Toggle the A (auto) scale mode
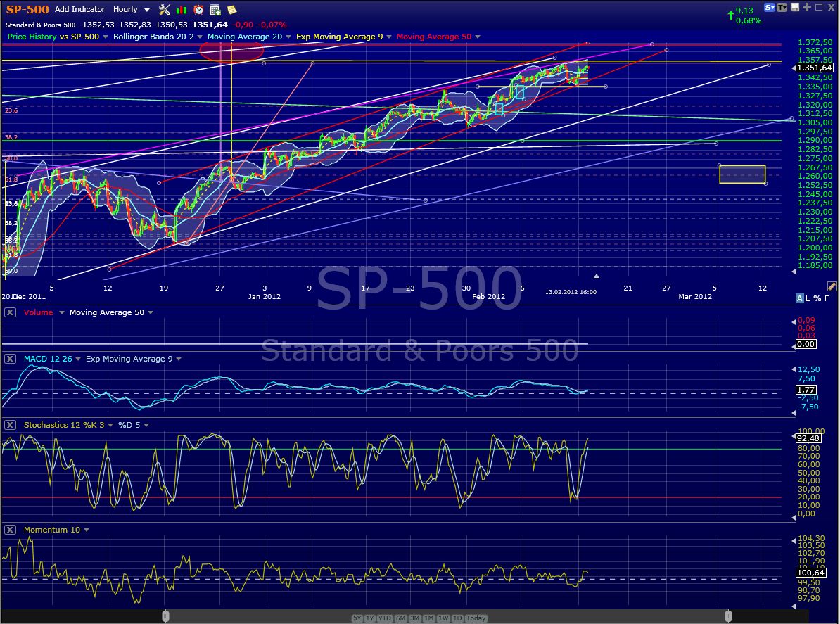Viewport: 840px width, 624px height. coord(800,298)
